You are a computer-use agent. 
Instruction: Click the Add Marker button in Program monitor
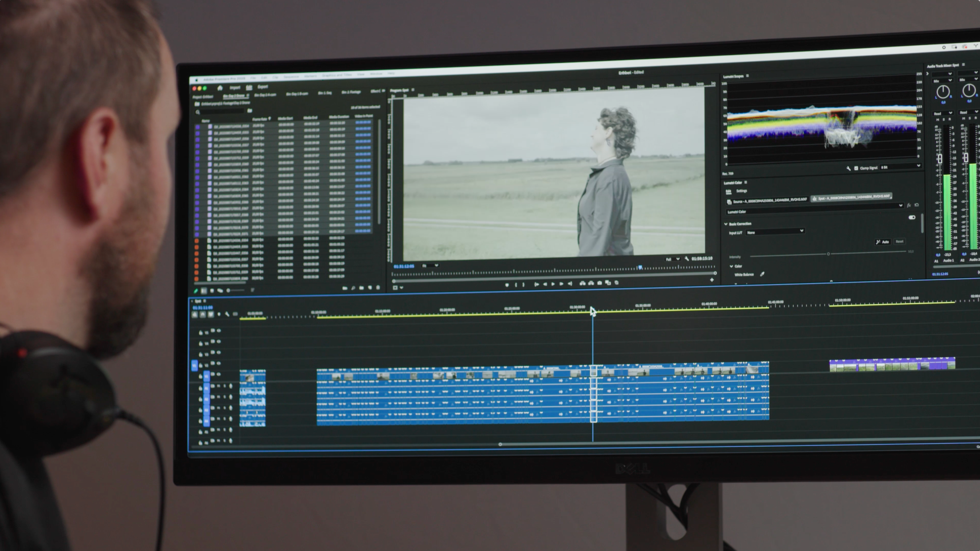pyautogui.click(x=507, y=285)
